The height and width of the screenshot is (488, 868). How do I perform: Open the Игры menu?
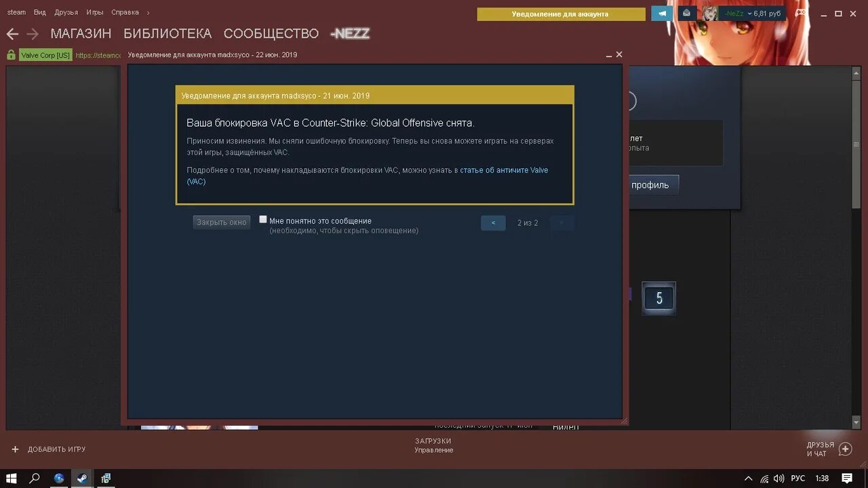coord(95,12)
